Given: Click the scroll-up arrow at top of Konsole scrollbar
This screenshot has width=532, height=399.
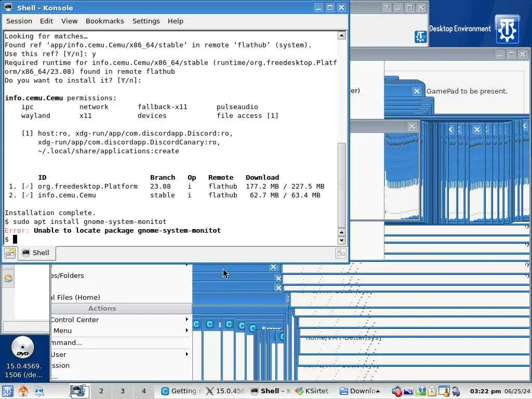Looking at the screenshot, I should 342,35.
